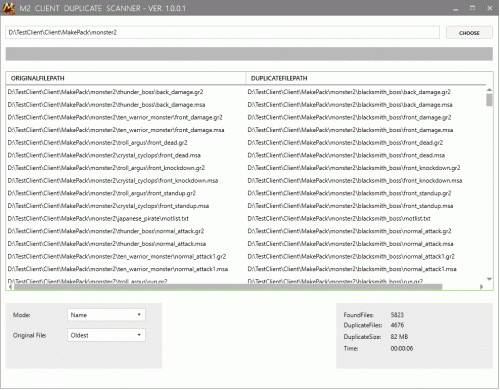Image resolution: width=500 pixels, height=390 pixels.
Task: Click the horizontal scrollbar thumb
Action: (x=228, y=287)
